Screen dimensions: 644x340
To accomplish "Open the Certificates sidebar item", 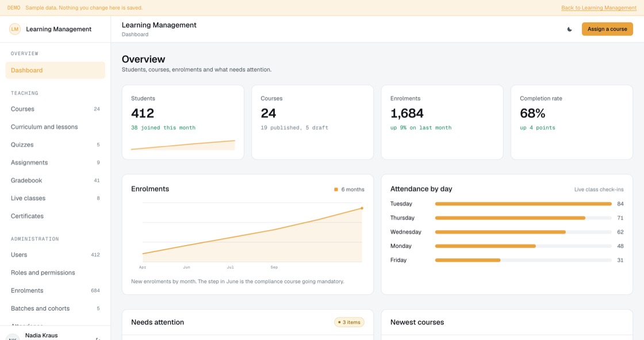I will pos(55,216).
